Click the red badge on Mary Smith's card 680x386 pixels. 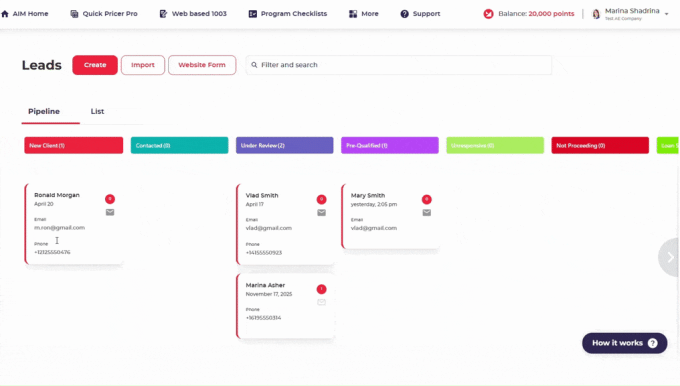[427, 199]
